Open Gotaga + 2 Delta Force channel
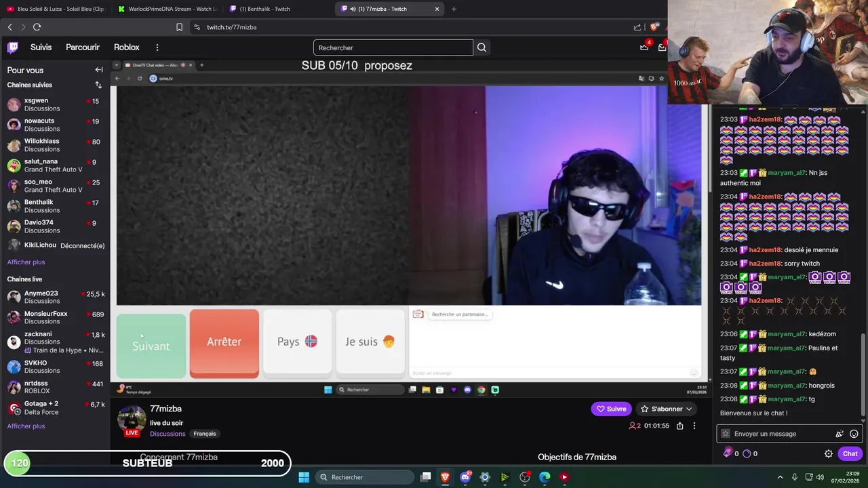This screenshot has width=868, height=488. point(56,408)
